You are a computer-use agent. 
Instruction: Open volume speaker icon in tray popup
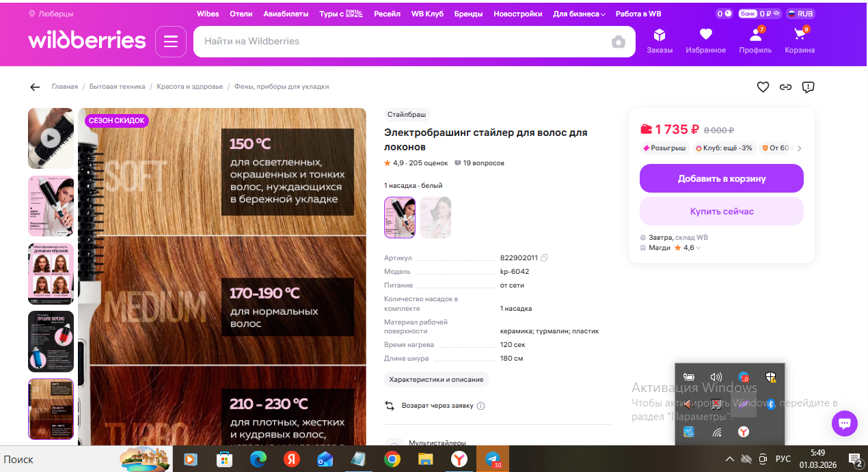[x=716, y=376]
